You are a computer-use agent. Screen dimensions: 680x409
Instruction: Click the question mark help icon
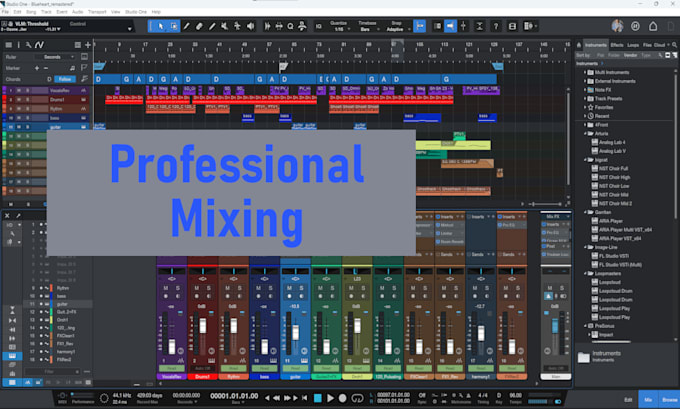pyautogui.click(x=496, y=26)
